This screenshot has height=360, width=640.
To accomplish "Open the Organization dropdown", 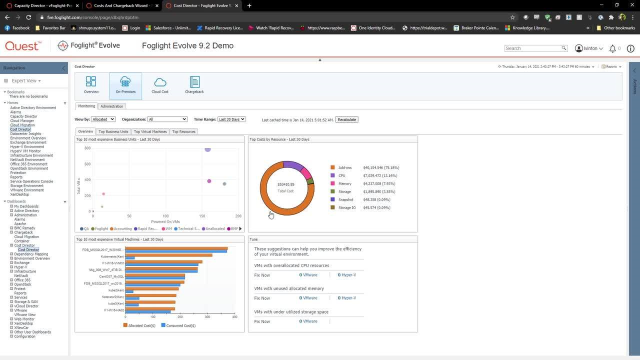I will [x=167, y=119].
